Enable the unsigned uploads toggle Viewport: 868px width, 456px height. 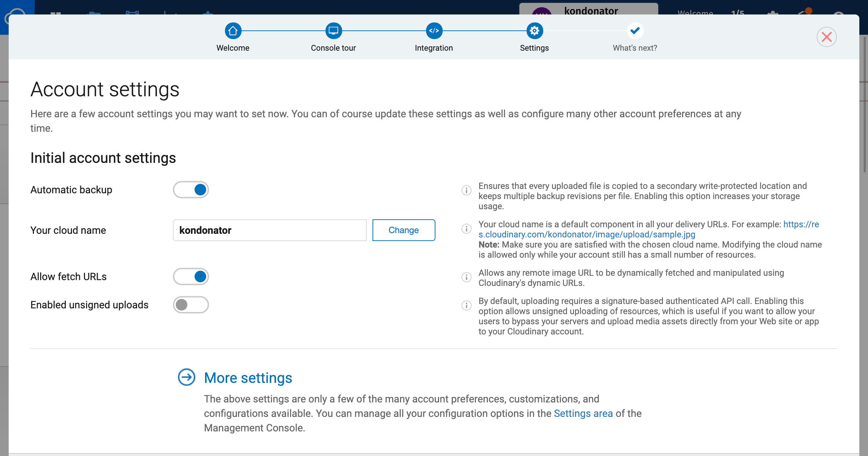[x=191, y=305]
